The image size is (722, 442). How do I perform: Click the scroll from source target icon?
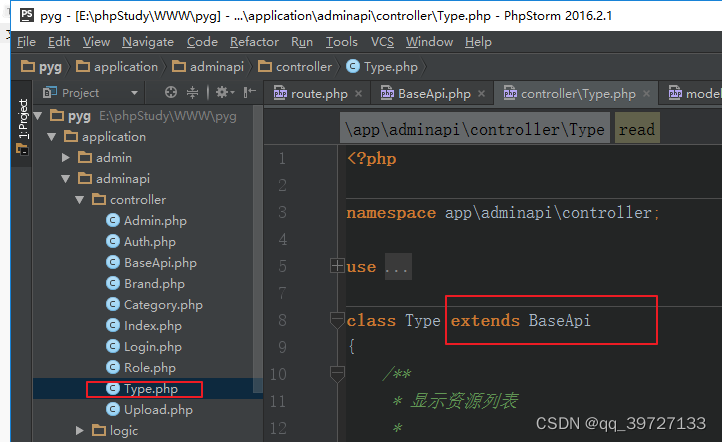point(171,93)
